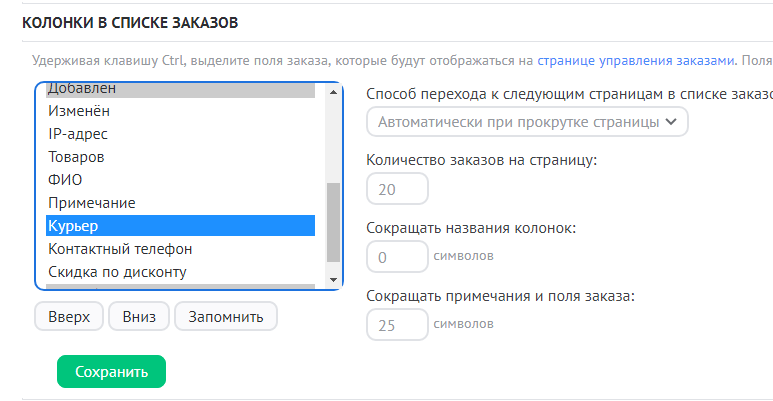Open the 'странице управления заказами' link
The width and height of the screenshot is (773, 401).
(636, 60)
